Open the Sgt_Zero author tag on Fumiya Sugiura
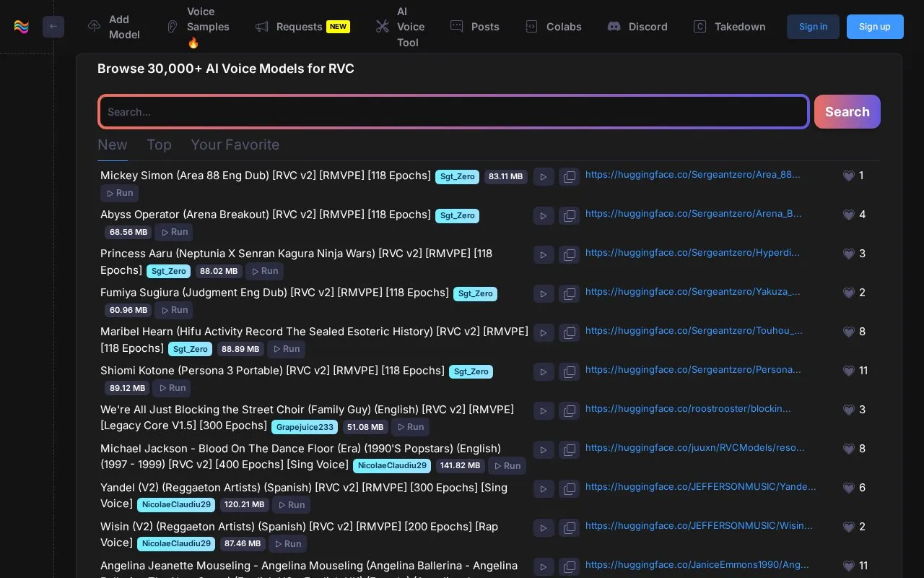924x578 pixels. point(475,293)
